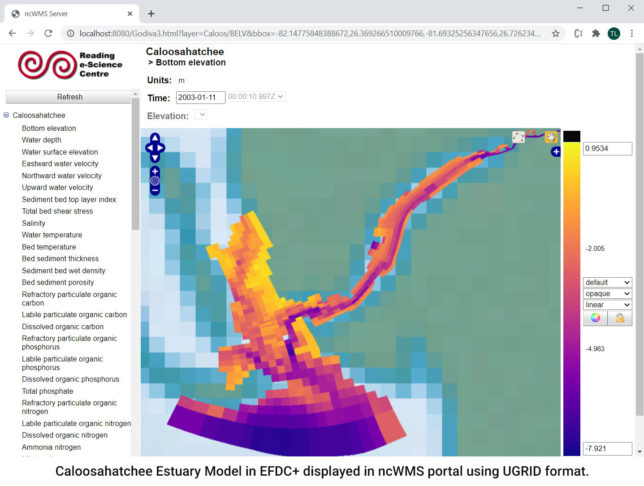Open the 'opaque' opacity dropdown
This screenshot has height=486, width=644.
point(607,293)
